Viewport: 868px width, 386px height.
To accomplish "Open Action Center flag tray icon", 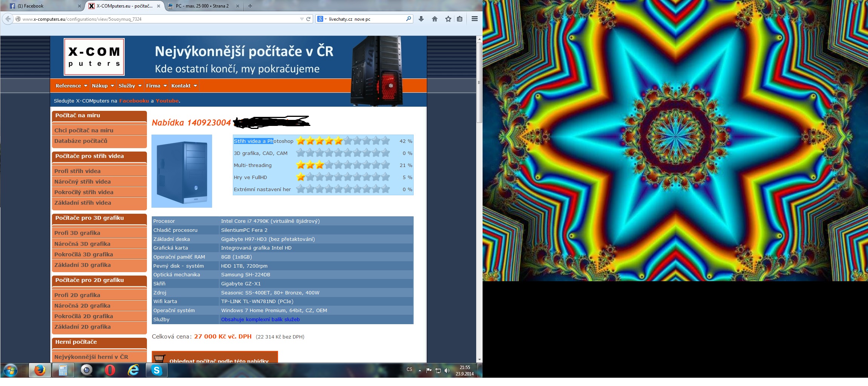I will click(429, 371).
